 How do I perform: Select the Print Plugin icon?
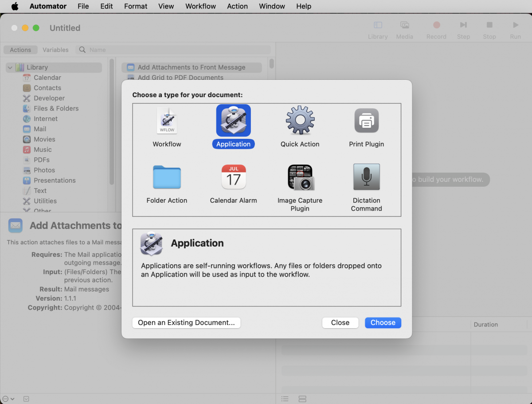pyautogui.click(x=366, y=120)
